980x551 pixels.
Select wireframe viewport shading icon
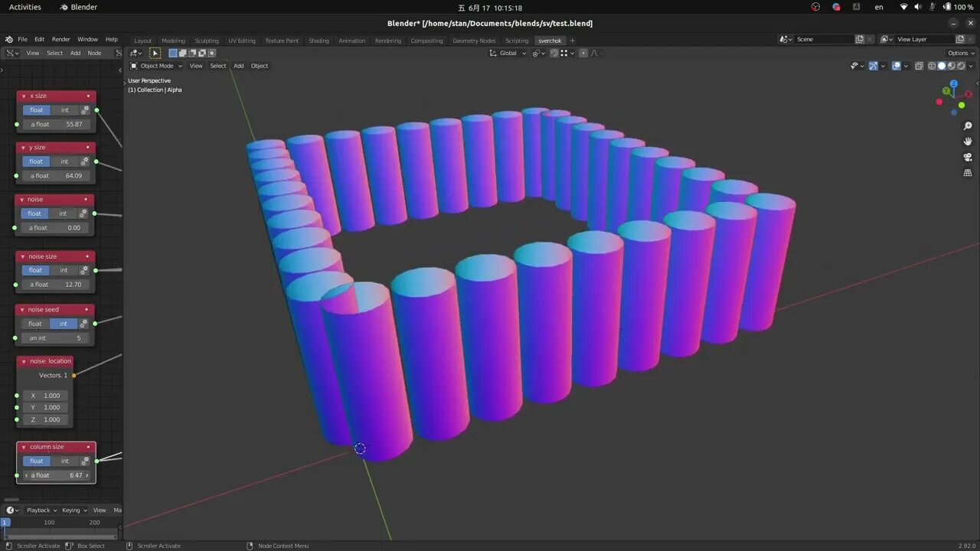(932, 66)
